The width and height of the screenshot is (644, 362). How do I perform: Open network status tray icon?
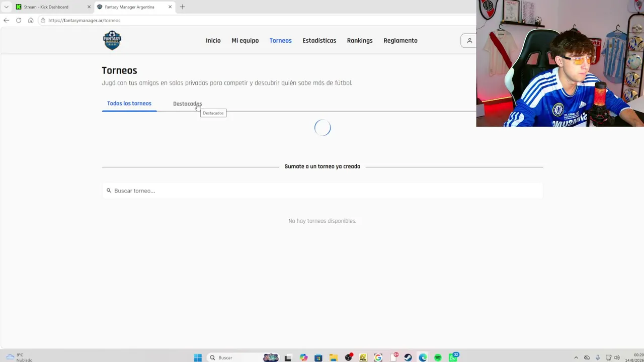click(x=609, y=357)
